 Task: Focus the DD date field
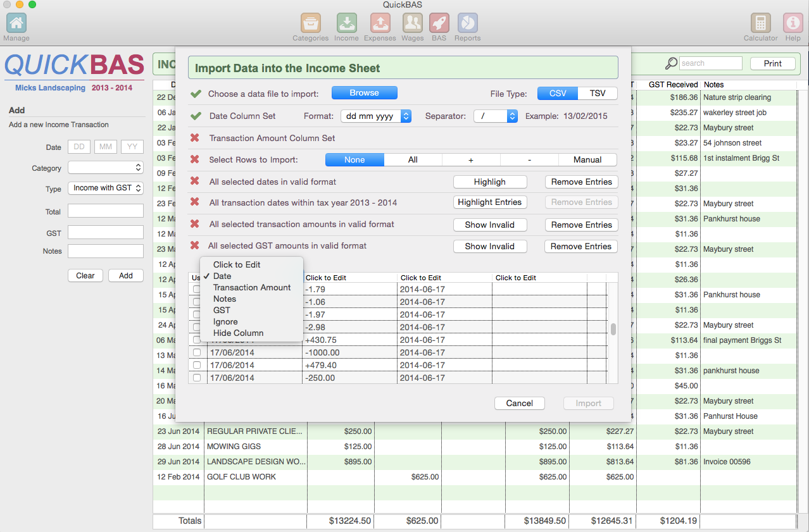pos(79,147)
